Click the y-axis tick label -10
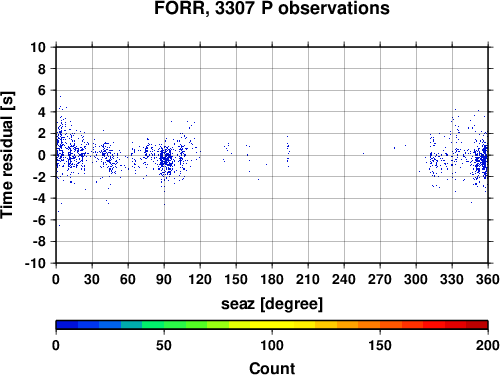This screenshot has width=500, height=375. point(35,263)
